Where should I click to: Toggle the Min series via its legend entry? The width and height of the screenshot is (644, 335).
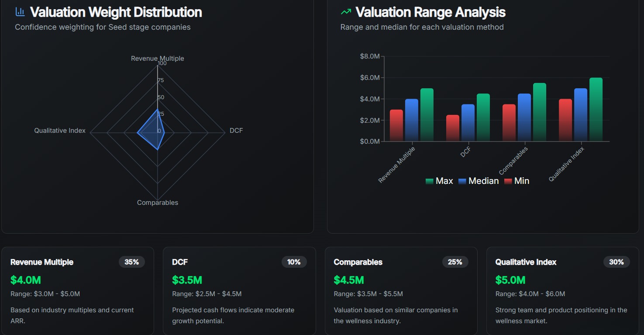[521, 180]
